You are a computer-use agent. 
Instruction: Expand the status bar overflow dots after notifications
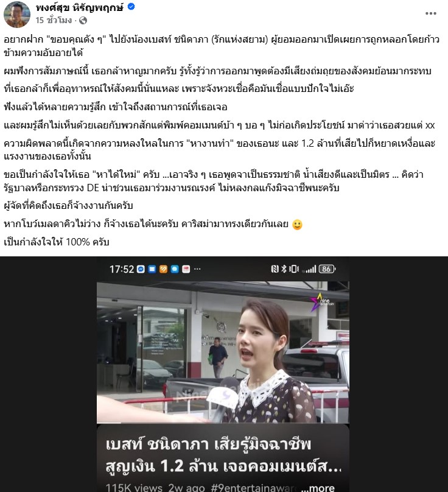[197, 269]
